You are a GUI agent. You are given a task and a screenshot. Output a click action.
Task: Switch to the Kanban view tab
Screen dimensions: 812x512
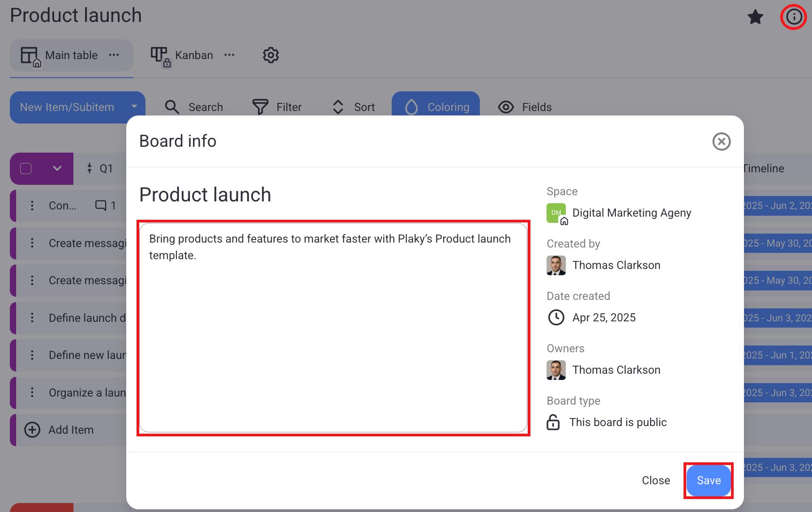193,55
